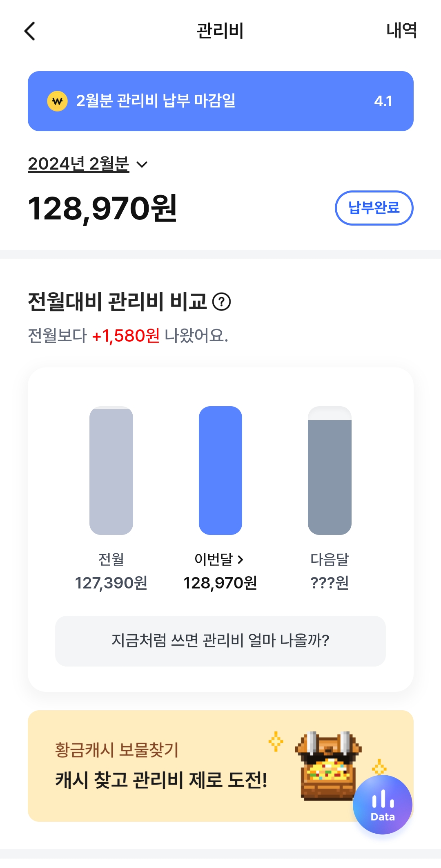Tap the question mark help icon
This screenshot has height=868, width=441.
tap(222, 302)
